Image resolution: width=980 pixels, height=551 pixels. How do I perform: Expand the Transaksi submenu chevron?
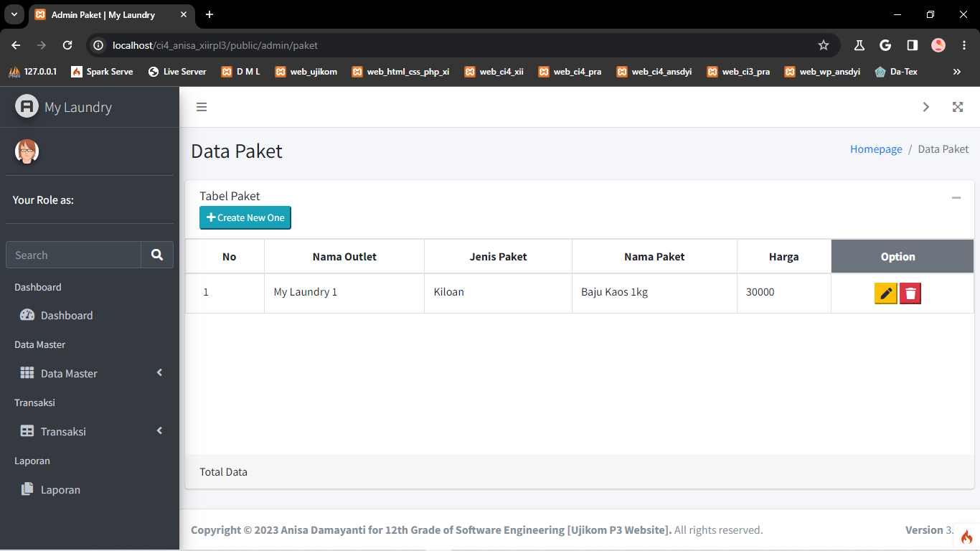click(x=159, y=430)
